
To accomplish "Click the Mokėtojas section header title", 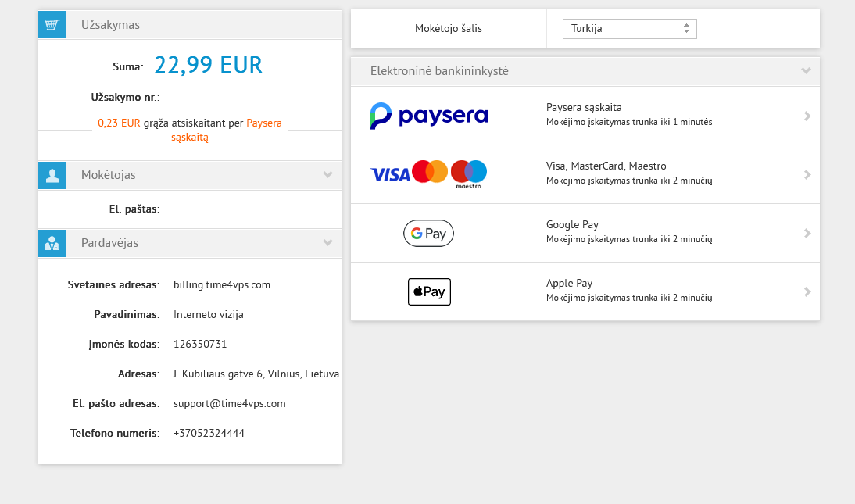I will 109,175.
